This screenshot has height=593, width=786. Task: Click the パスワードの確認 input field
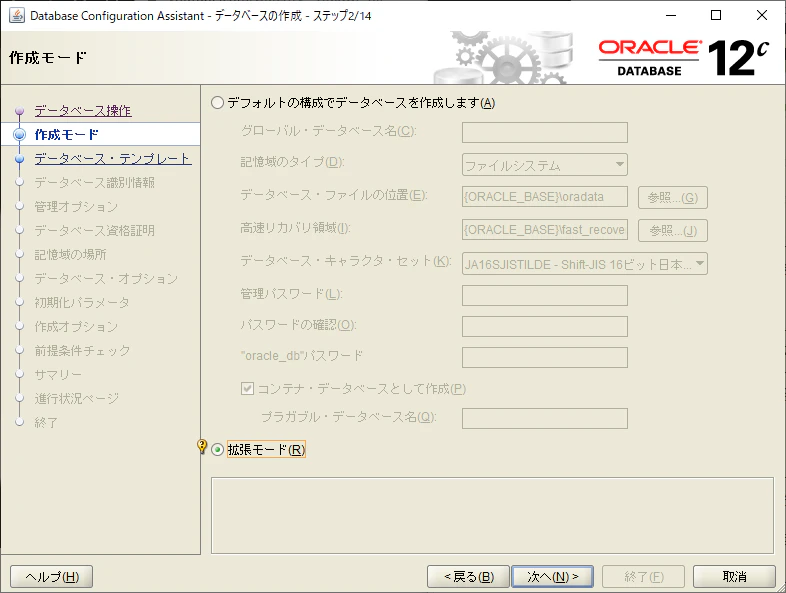pos(545,326)
